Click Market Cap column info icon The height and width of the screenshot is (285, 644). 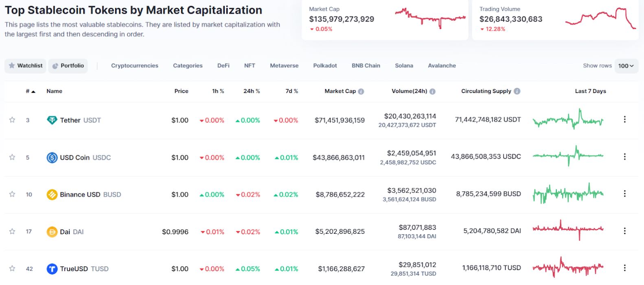point(361,91)
